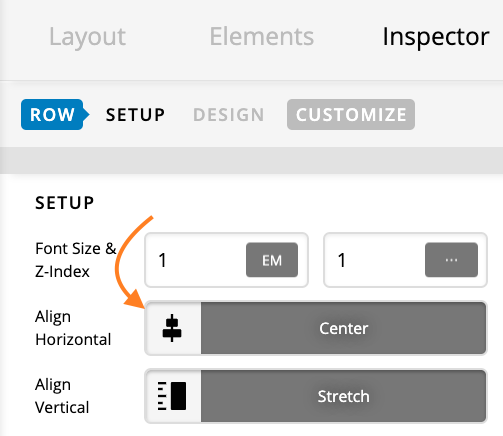Click the Font Size & Z-Index label

click(76, 260)
